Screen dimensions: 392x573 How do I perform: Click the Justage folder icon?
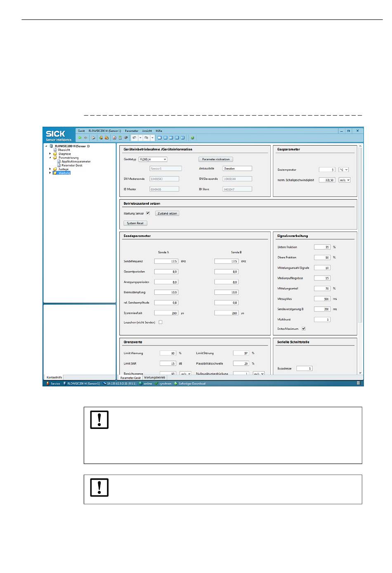(x=55, y=169)
